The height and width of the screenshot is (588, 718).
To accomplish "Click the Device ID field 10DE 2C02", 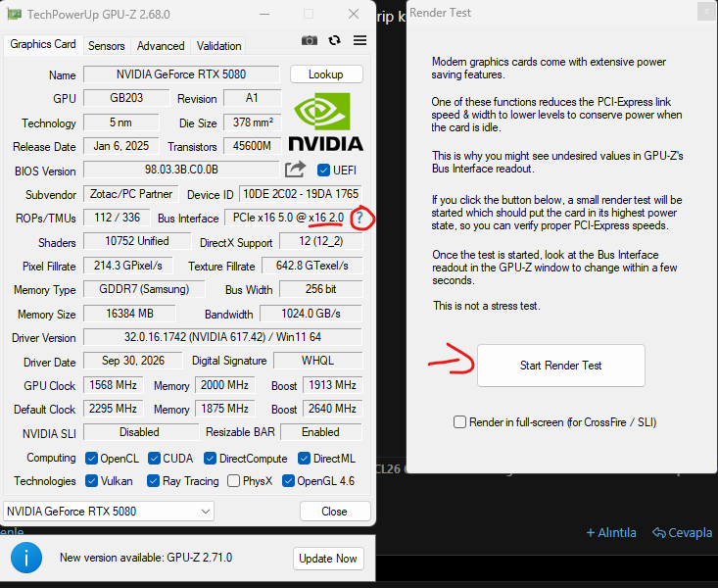I will [301, 194].
